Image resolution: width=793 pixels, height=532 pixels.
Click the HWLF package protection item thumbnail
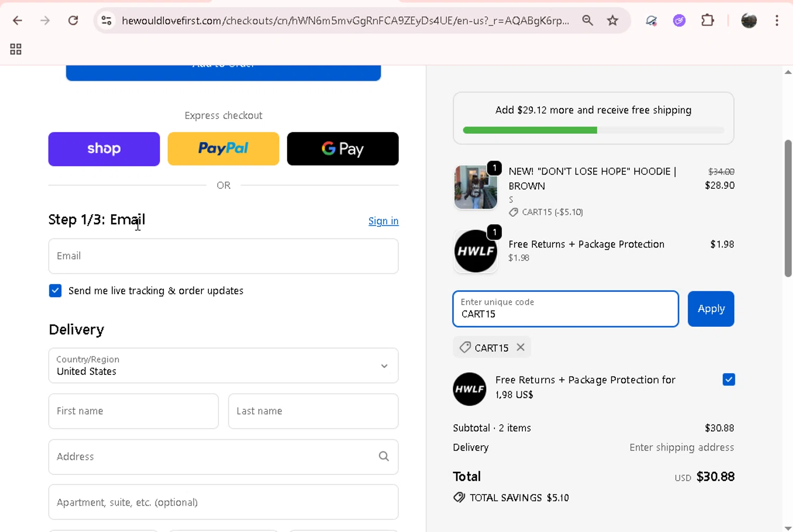(x=475, y=251)
